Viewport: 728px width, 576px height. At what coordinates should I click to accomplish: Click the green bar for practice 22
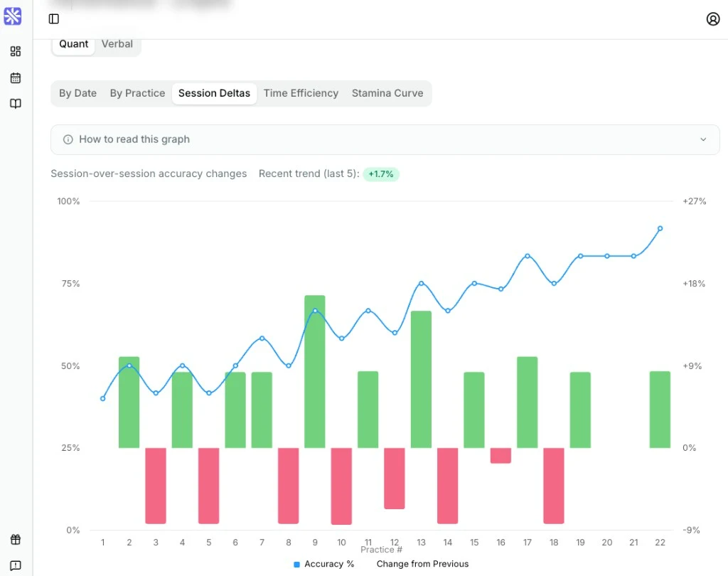point(660,410)
